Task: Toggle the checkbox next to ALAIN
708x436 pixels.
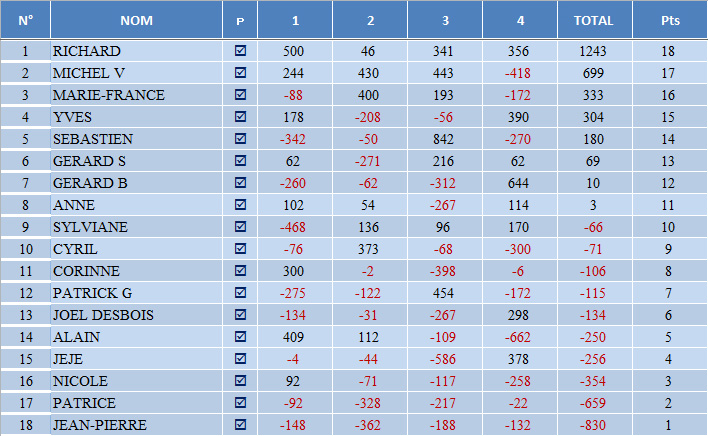Action: click(240, 337)
